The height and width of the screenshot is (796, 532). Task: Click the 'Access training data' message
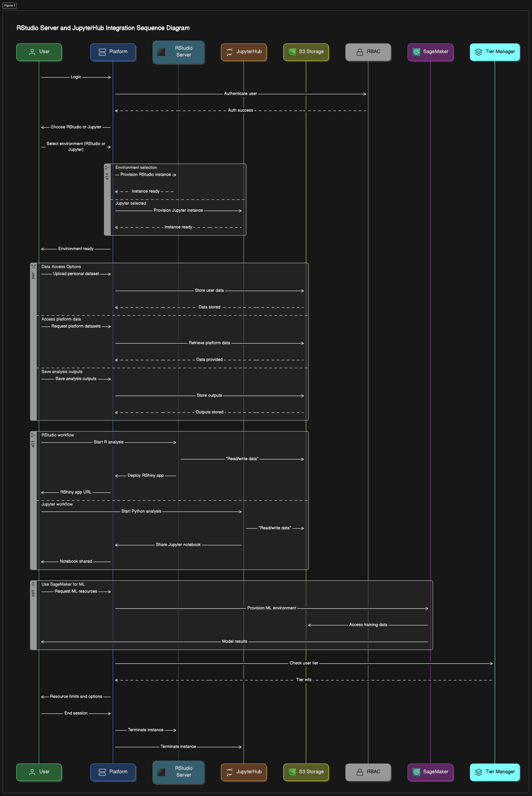coord(368,625)
